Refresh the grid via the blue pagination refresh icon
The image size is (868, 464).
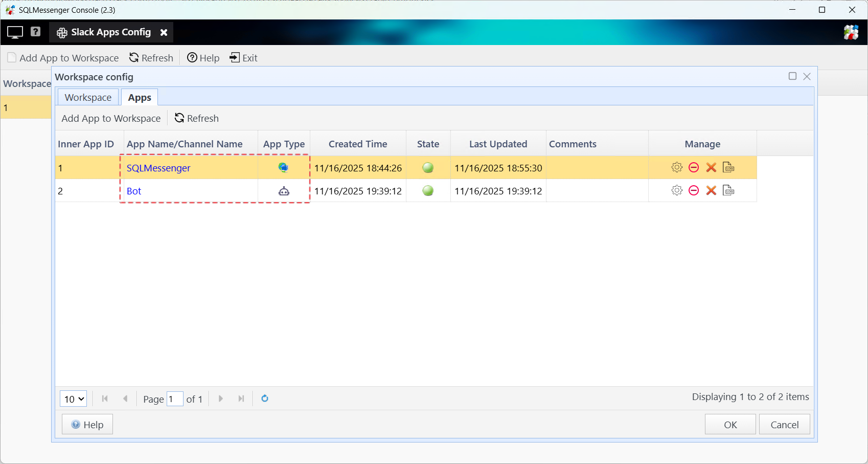point(265,399)
